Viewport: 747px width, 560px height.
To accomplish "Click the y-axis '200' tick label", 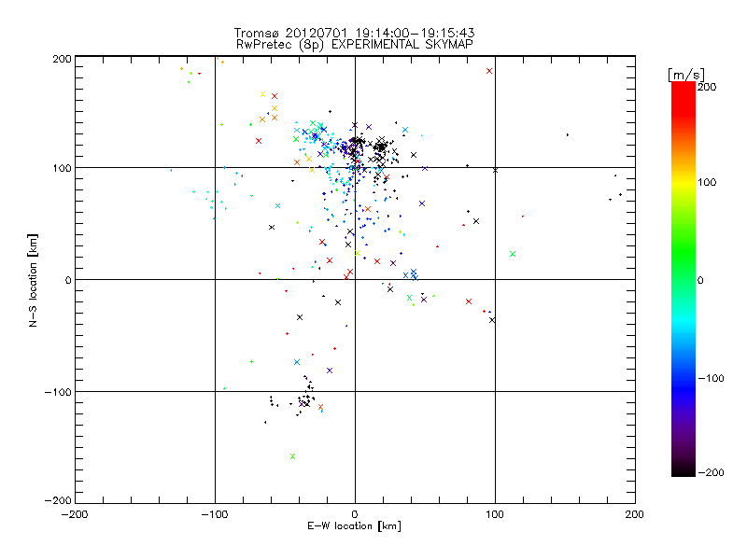I will click(x=62, y=59).
